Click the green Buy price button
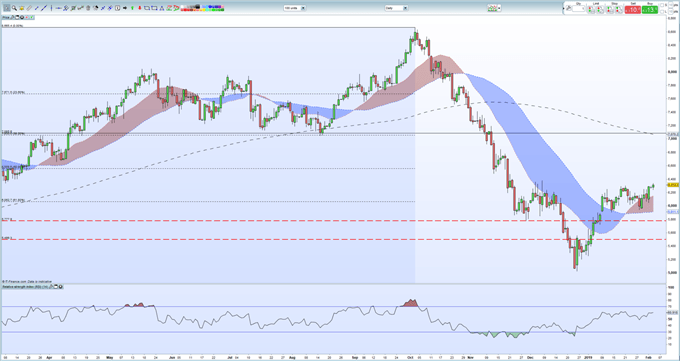Viewport: 680px width, 361px height. pyautogui.click(x=650, y=10)
